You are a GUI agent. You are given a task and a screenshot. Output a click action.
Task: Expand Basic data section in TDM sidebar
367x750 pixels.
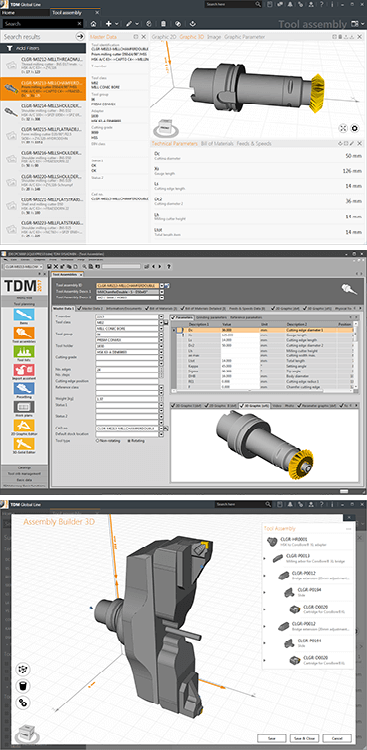click(x=24, y=479)
